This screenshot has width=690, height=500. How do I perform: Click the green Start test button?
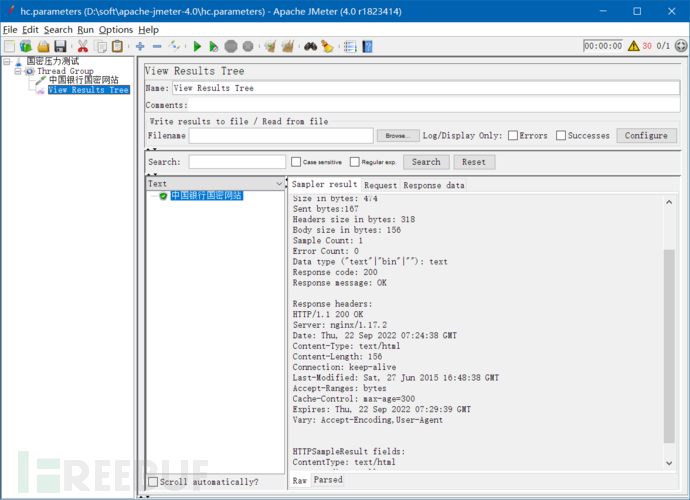click(x=197, y=46)
